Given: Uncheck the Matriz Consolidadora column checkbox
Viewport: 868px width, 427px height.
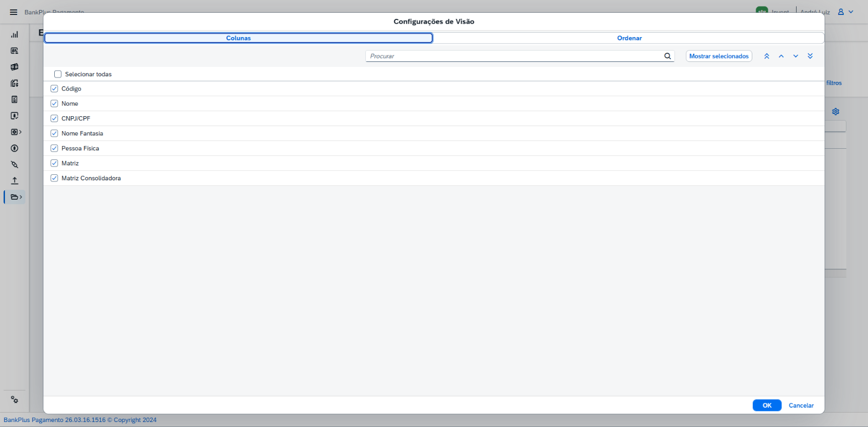Looking at the screenshot, I should [54, 178].
